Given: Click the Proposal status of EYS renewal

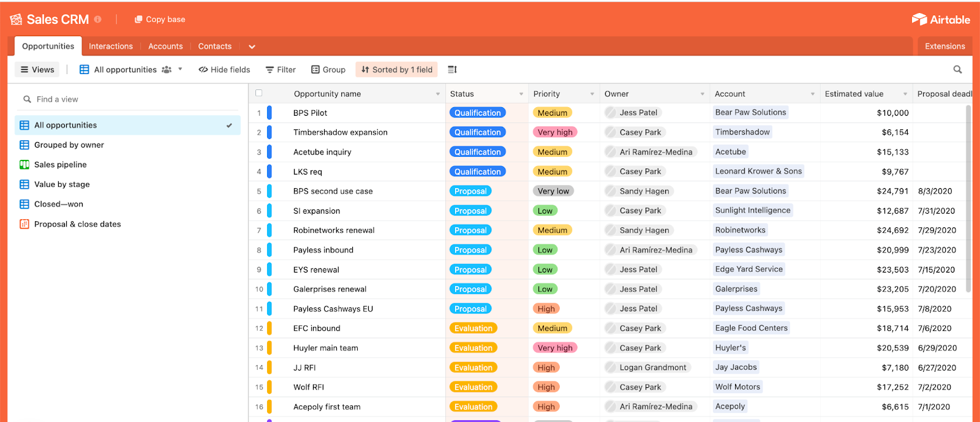Looking at the screenshot, I should click(x=470, y=269).
